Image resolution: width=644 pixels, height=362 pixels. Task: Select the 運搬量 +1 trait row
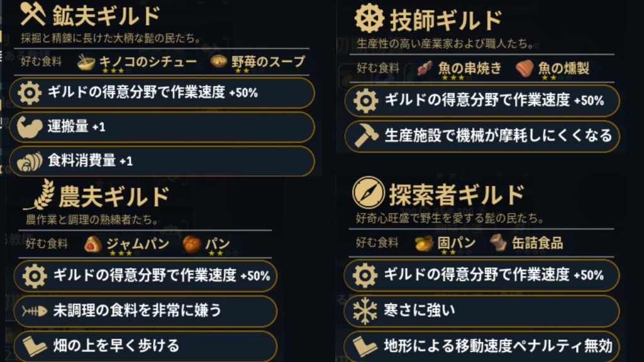pyautogui.click(x=162, y=127)
